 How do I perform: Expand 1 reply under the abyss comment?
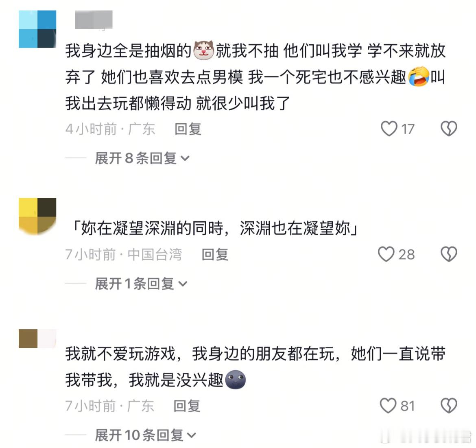[x=141, y=284]
